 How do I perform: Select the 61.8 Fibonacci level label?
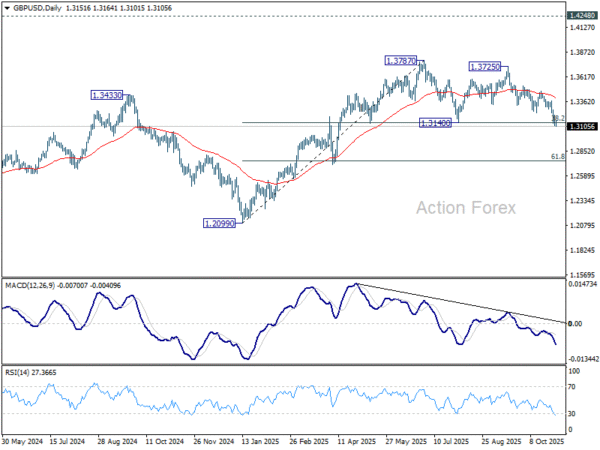(x=558, y=157)
